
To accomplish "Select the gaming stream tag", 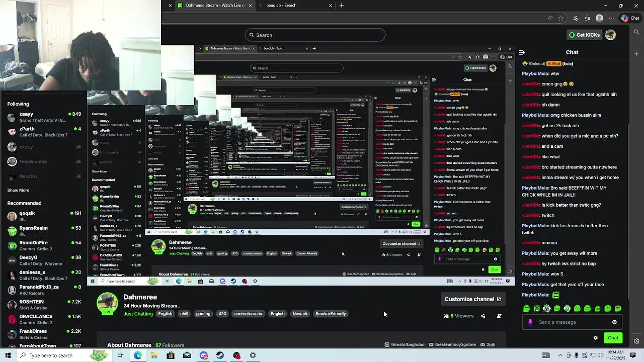I will point(203,314).
